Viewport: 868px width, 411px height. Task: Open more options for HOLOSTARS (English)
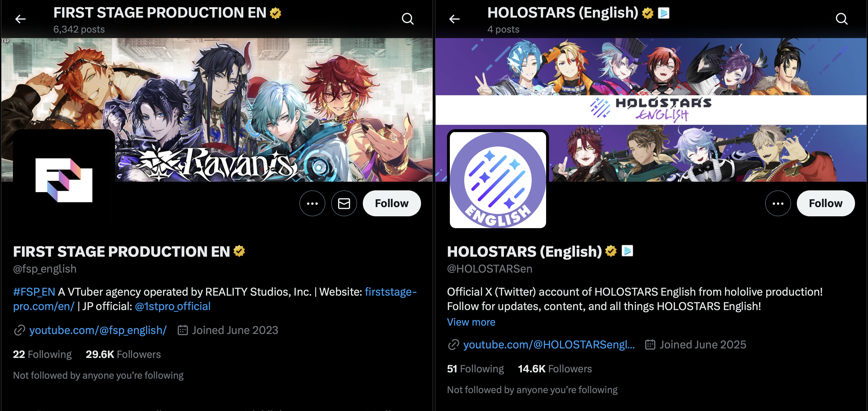tap(778, 203)
